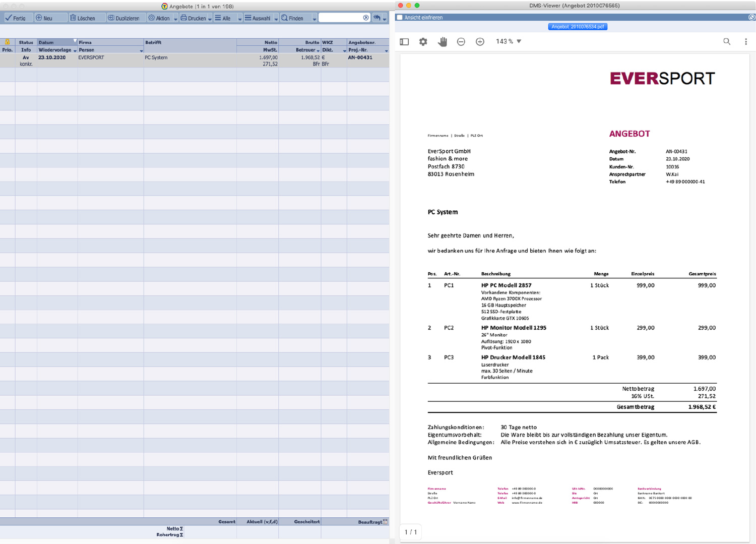Open dropdown next to back arrows

click(x=385, y=19)
